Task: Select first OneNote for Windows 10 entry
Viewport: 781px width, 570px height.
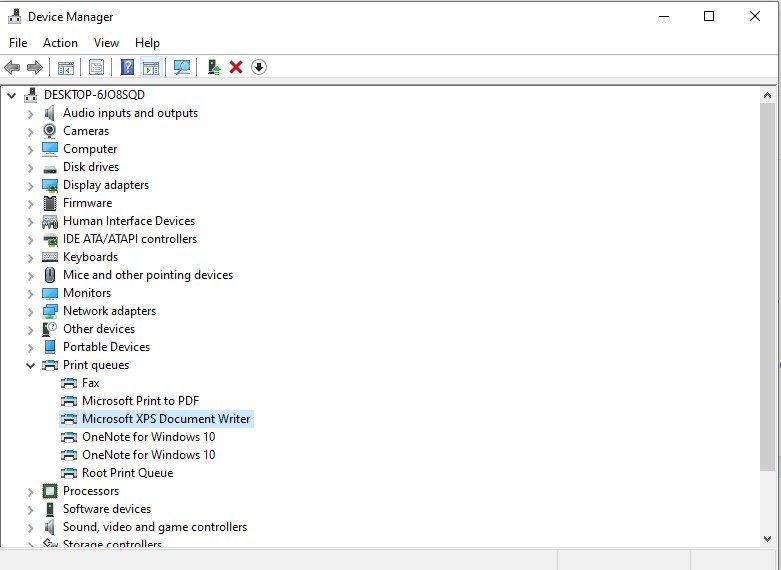Action: (148, 437)
